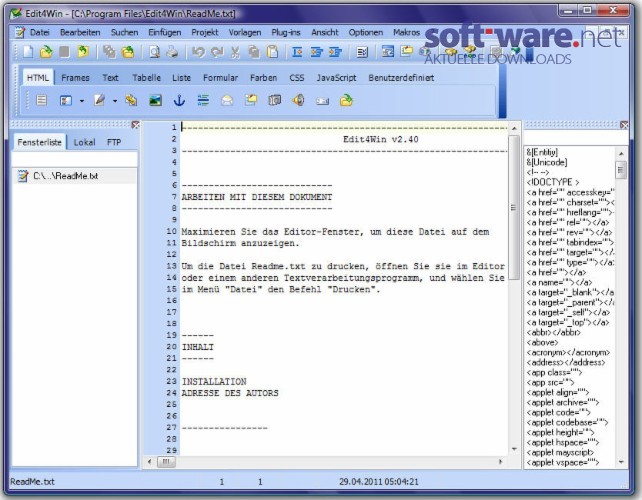
Task: Open a file using the folder icon
Action: tap(46, 52)
